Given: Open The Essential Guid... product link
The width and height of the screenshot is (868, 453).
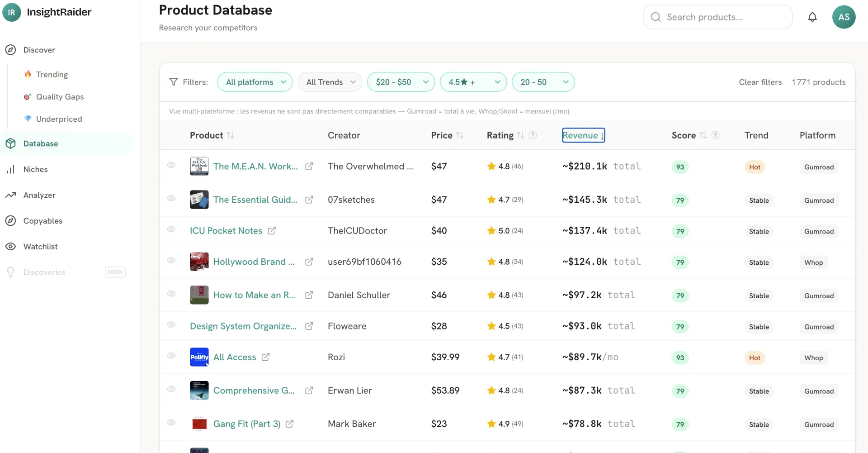Looking at the screenshot, I should (x=255, y=200).
